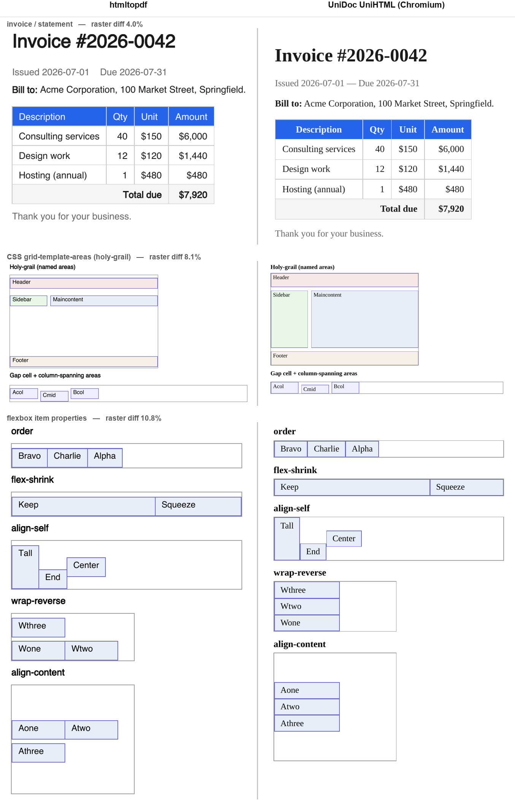The image size is (515, 812).
Task: Click the 'Center' flex item in htmltopdf
Action: [86, 567]
